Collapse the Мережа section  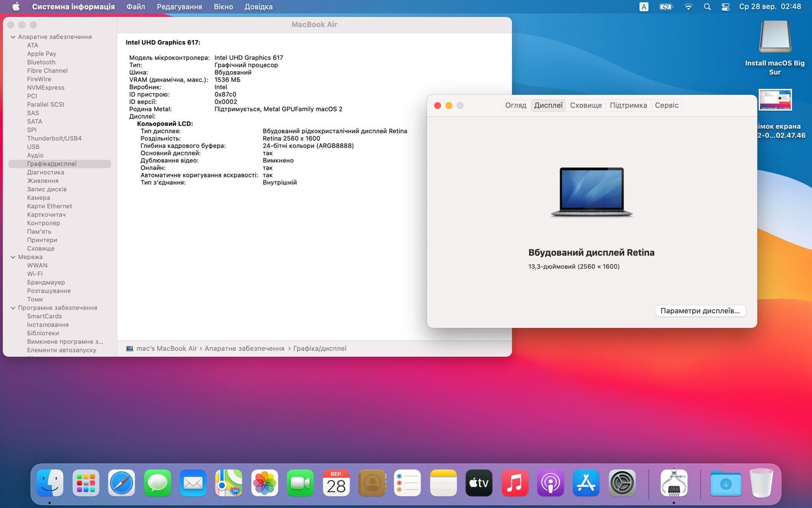tap(13, 257)
